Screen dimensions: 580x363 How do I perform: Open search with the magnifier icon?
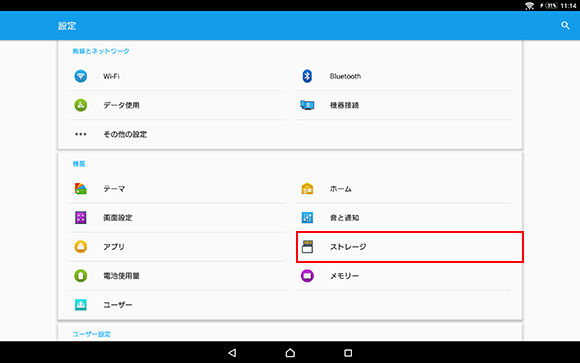point(565,26)
